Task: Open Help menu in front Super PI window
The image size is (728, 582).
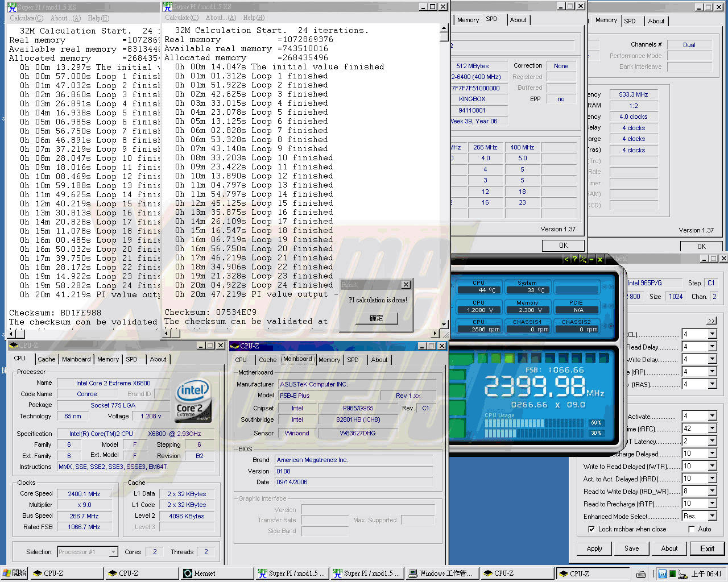Action: (253, 18)
